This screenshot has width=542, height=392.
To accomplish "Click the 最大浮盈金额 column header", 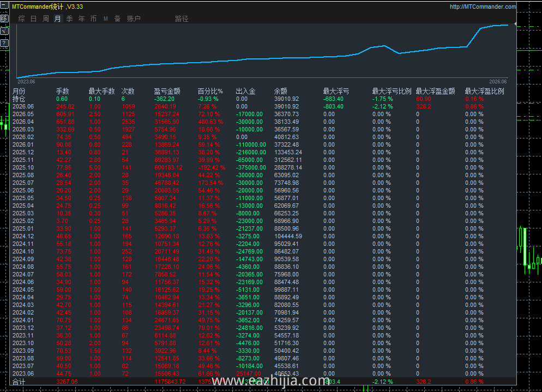I will [x=435, y=91].
